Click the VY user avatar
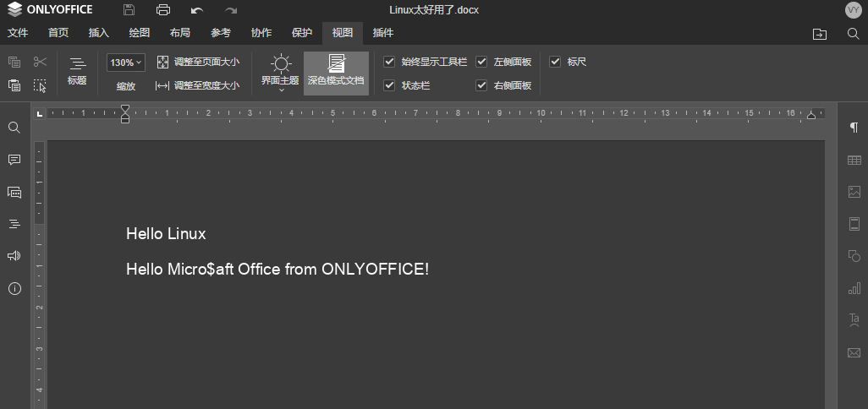This screenshot has height=409, width=868. click(854, 9)
